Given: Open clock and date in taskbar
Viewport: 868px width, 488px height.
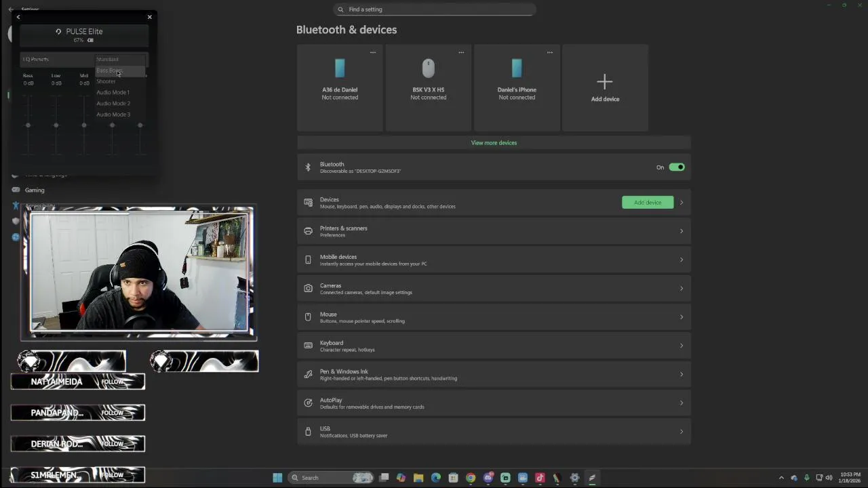Looking at the screenshot, I should 850,478.
